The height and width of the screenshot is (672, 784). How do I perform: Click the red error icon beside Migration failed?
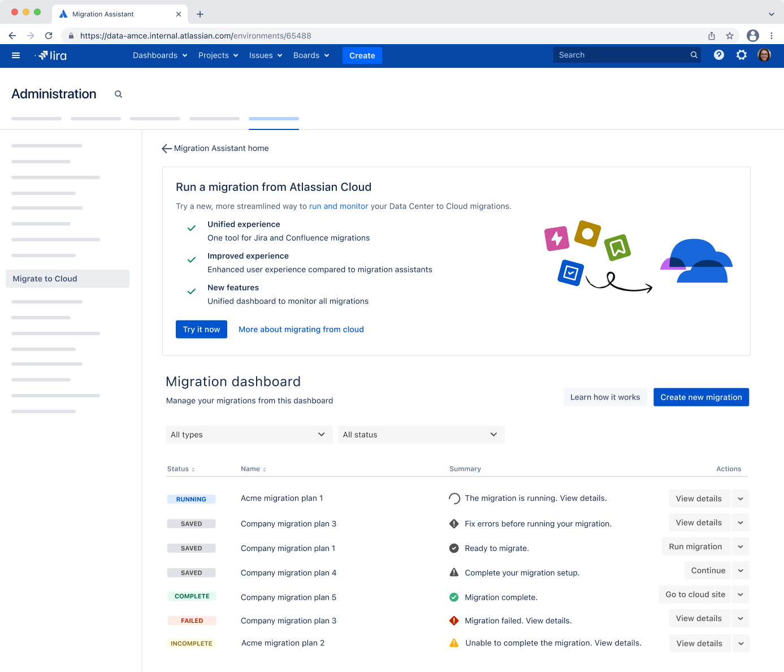pos(454,620)
